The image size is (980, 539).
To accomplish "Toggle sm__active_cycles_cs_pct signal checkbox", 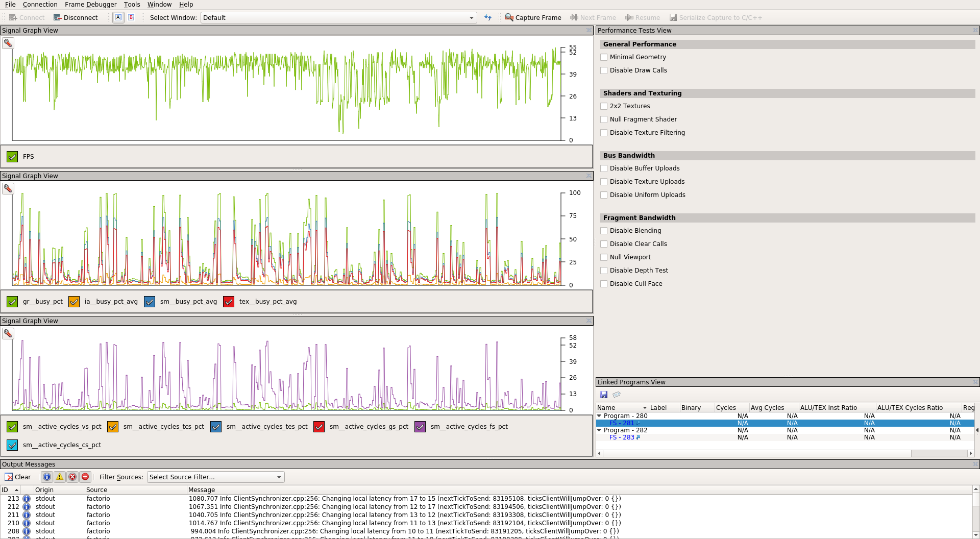I will click(x=12, y=445).
